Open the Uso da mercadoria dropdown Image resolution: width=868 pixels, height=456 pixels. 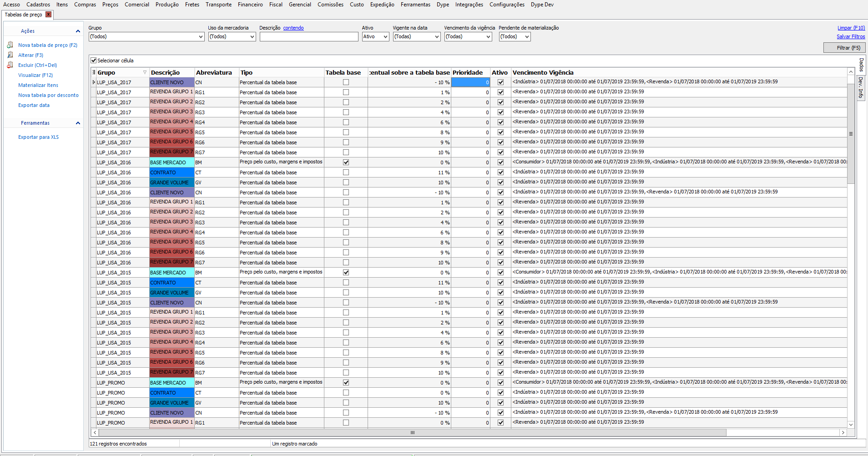tap(252, 37)
